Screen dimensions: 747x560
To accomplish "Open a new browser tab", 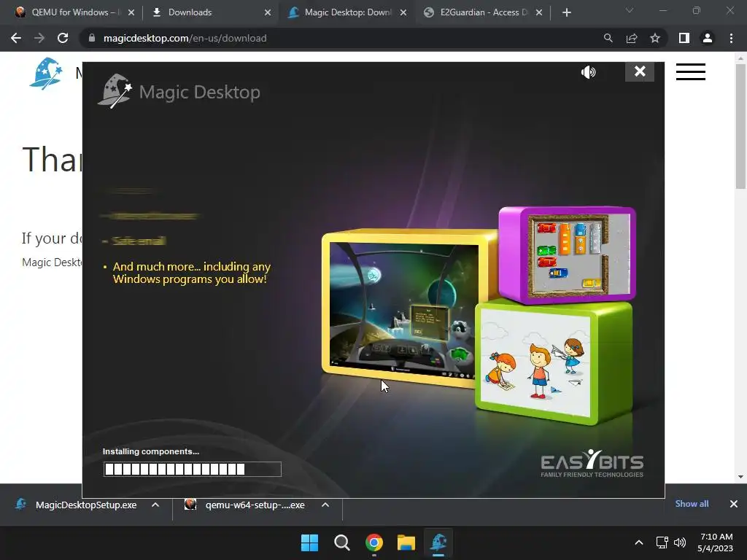I will [x=566, y=12].
